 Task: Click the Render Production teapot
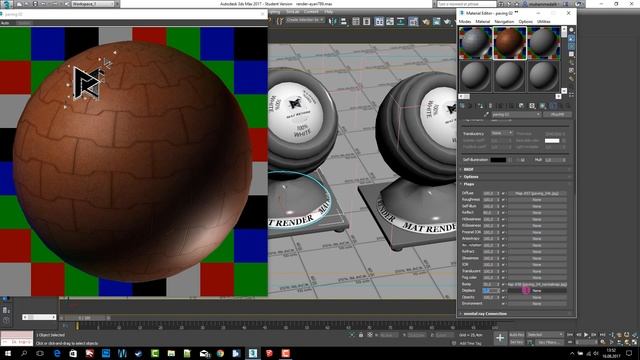(447, 20)
